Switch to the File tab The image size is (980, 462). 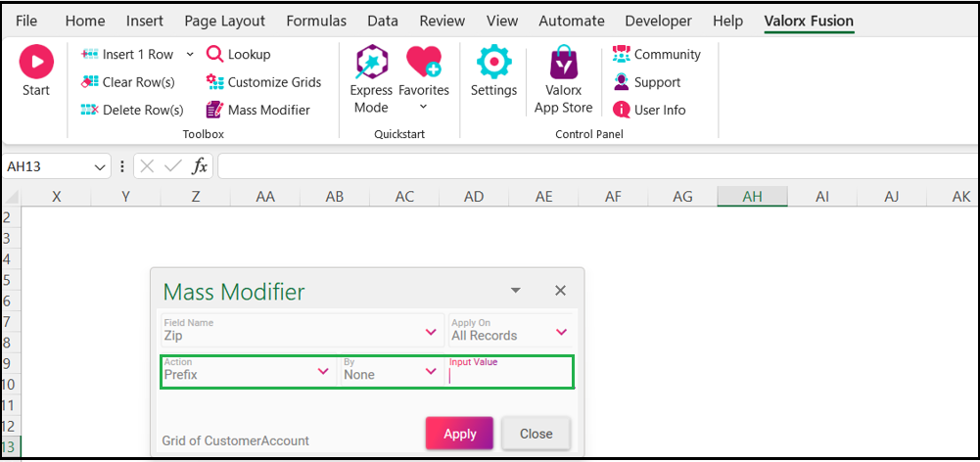coord(26,21)
